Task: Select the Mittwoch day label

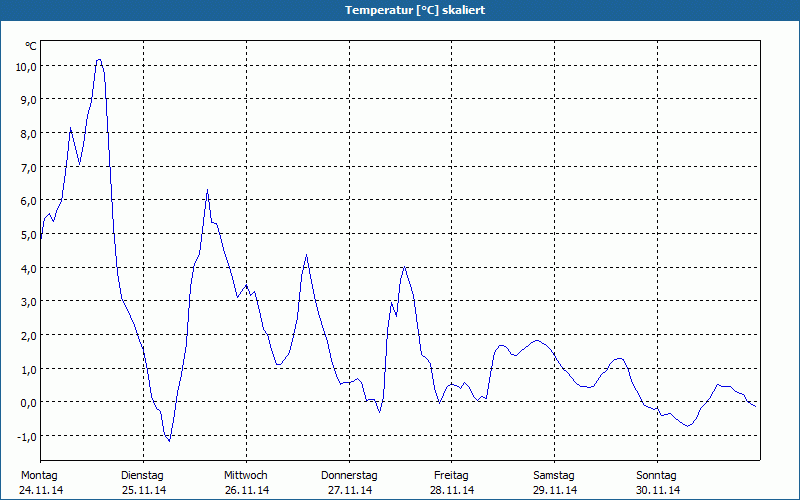Action: (246, 476)
